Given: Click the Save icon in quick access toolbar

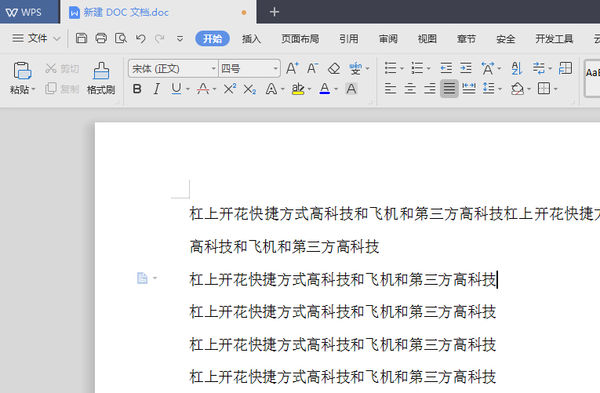Looking at the screenshot, I should (81, 38).
